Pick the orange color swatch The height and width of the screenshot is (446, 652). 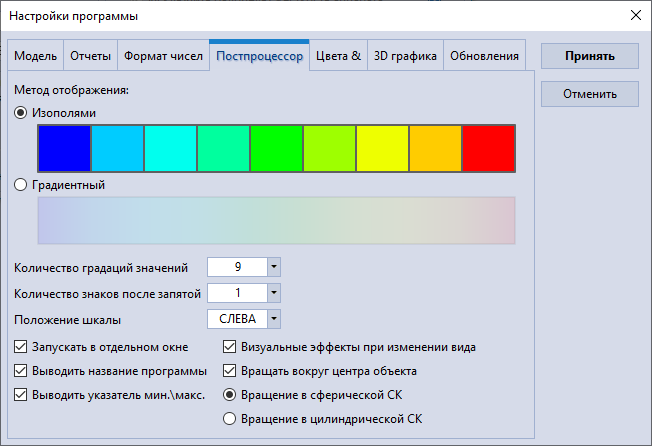[436, 148]
